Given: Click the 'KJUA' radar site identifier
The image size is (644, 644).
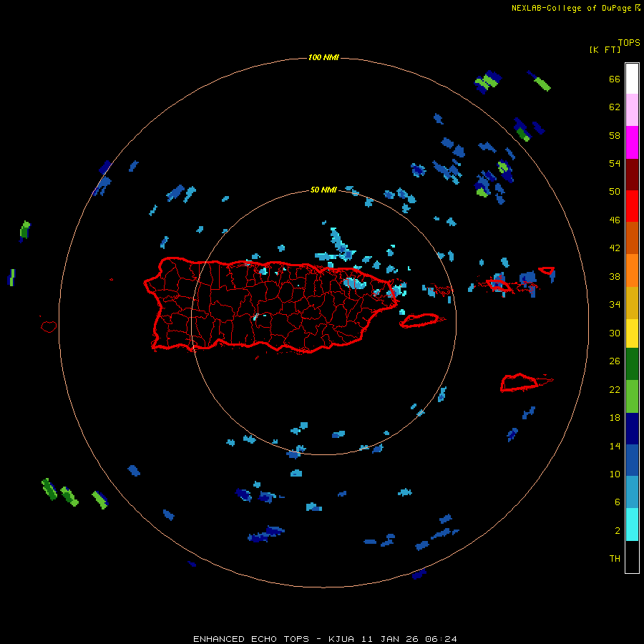Looking at the screenshot, I should (x=342, y=639).
